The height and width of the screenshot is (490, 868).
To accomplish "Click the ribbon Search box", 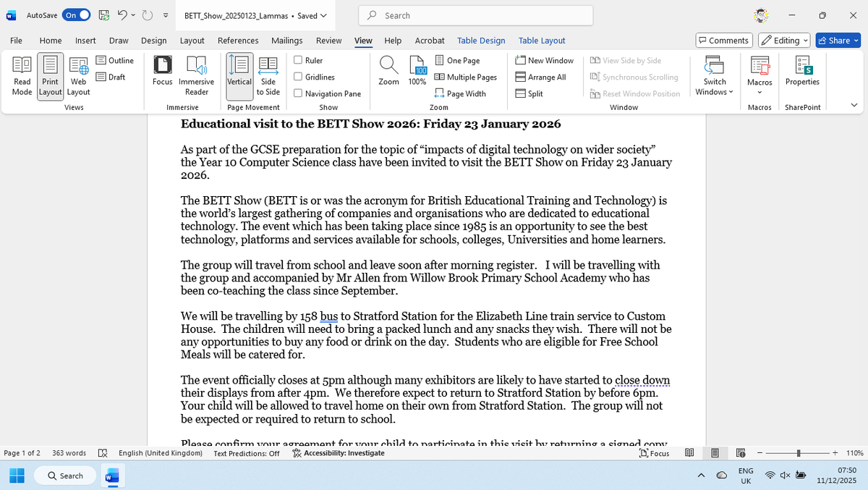I will coord(476,15).
